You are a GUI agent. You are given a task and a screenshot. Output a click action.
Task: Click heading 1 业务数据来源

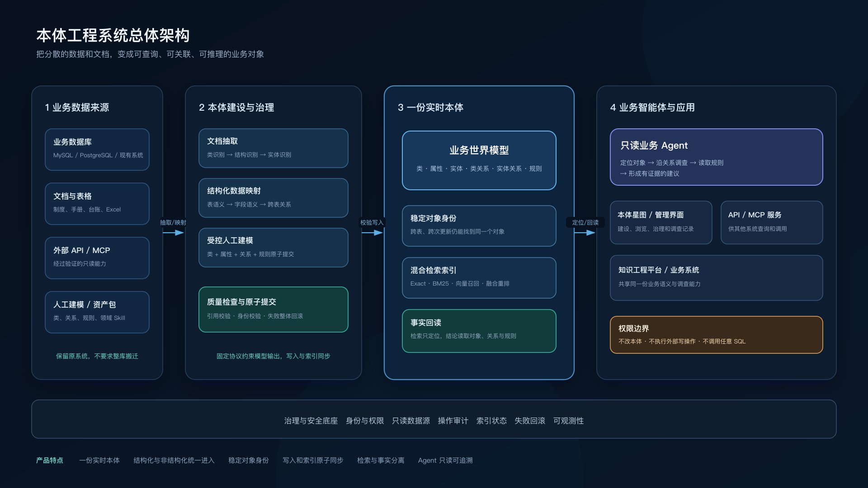(x=77, y=108)
